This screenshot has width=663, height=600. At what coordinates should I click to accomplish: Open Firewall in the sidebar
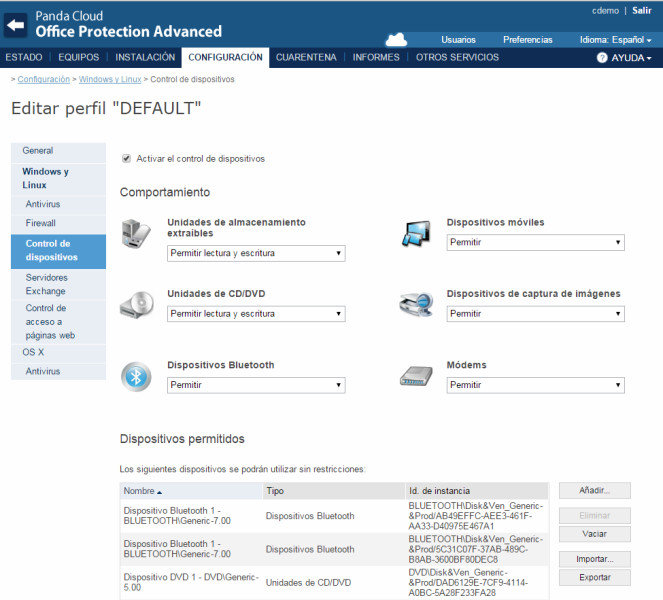click(58, 224)
